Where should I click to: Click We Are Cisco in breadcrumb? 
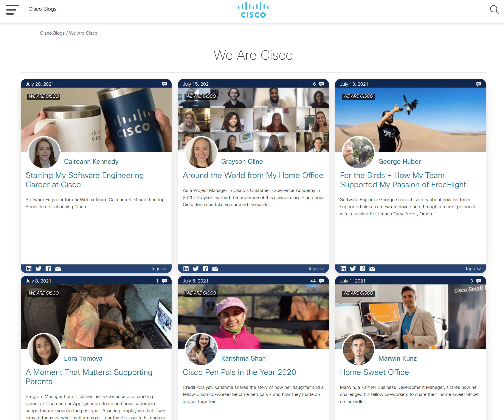click(x=83, y=33)
